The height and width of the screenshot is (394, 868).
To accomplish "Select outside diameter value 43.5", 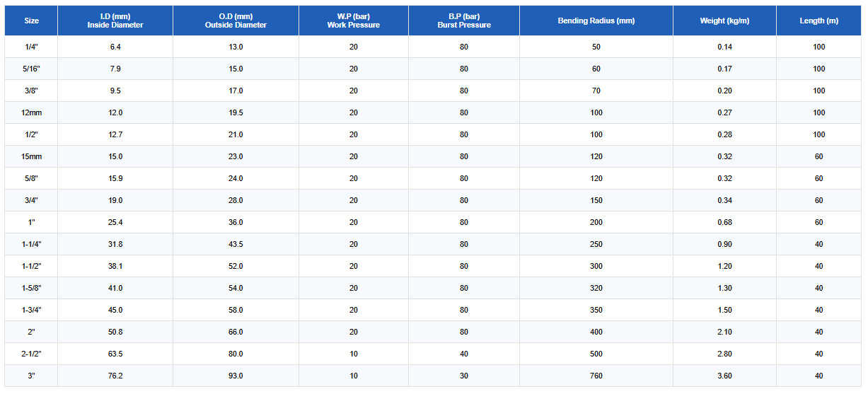I will click(x=236, y=244).
